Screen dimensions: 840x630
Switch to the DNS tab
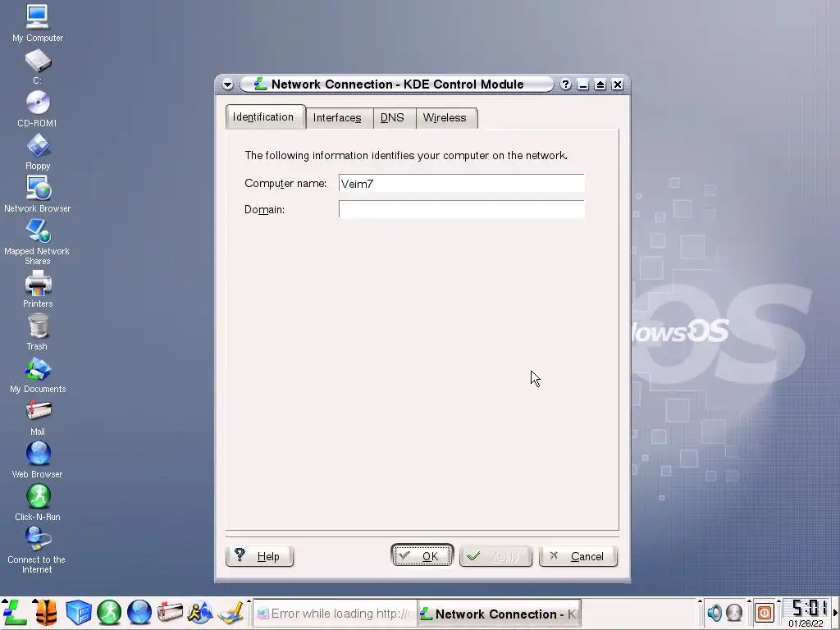coord(393,118)
